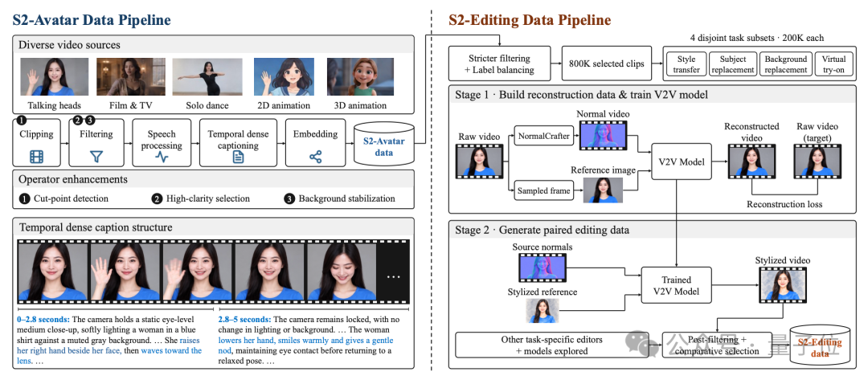Select the Background replacement subset box
The image size is (868, 380).
[x=785, y=64]
